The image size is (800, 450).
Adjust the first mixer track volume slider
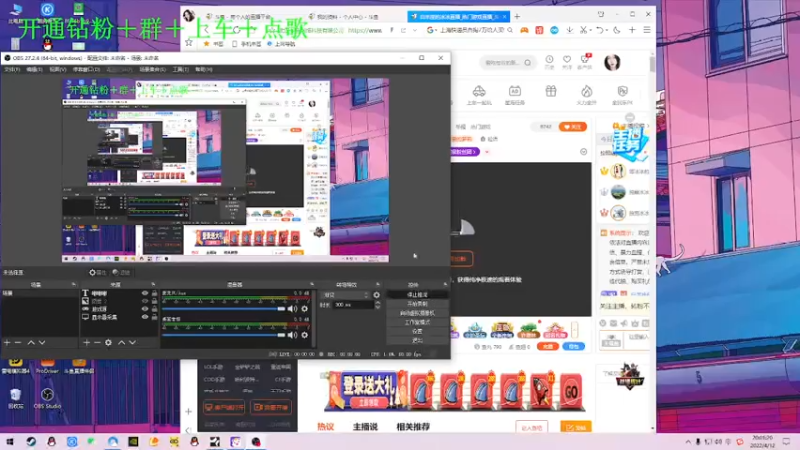[x=223, y=309]
